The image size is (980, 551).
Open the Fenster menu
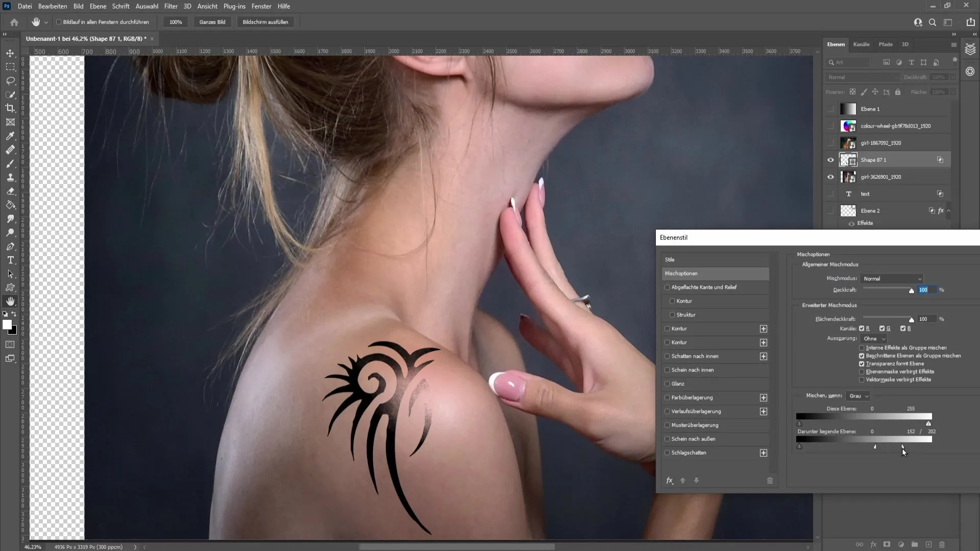click(x=261, y=6)
